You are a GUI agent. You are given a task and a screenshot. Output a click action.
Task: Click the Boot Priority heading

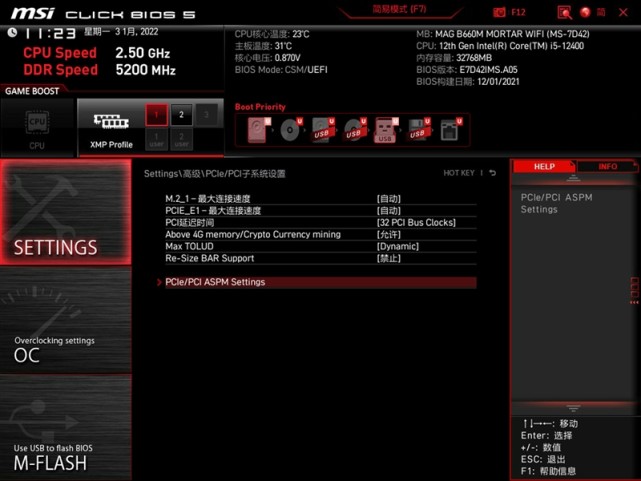tap(260, 107)
